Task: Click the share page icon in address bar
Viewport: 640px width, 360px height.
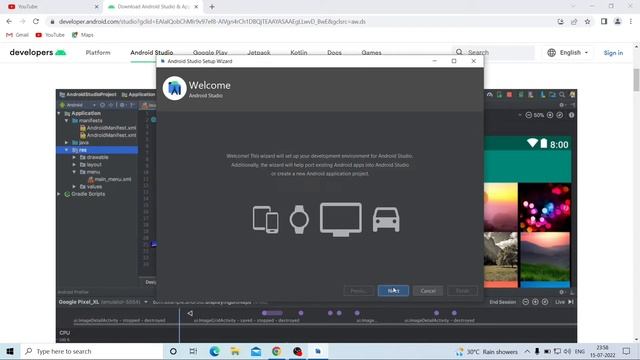Action: click(x=574, y=22)
